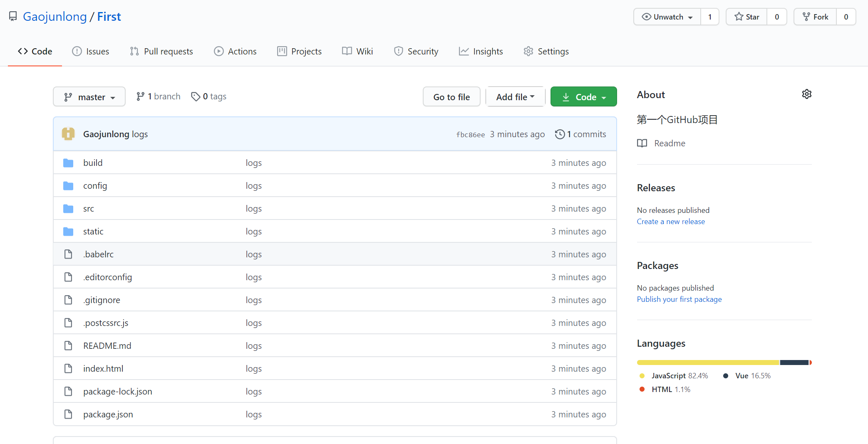Click the Go to file button

tap(451, 96)
